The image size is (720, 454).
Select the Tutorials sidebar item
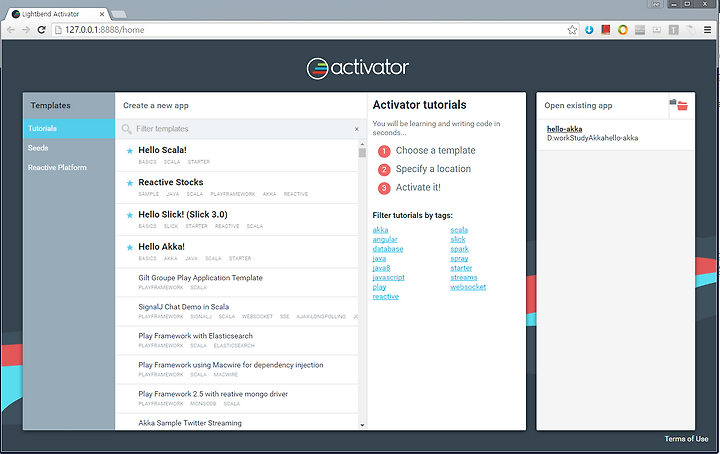[69, 129]
